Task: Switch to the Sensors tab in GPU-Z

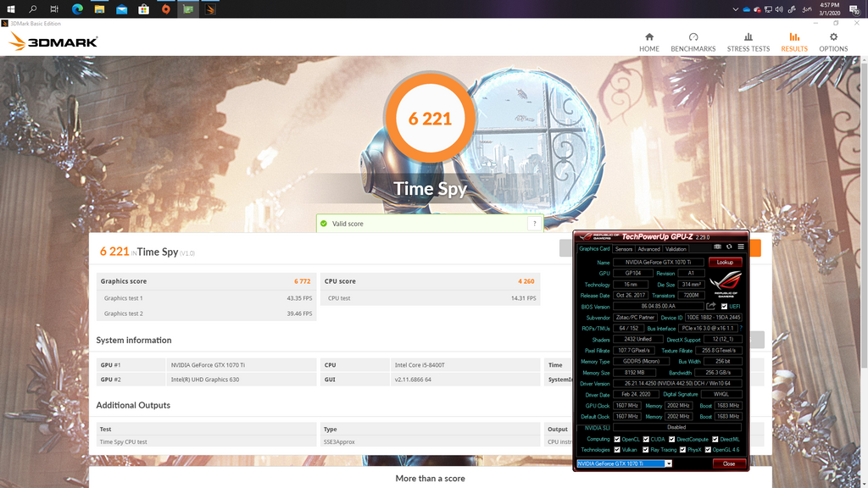Action: pyautogui.click(x=624, y=249)
